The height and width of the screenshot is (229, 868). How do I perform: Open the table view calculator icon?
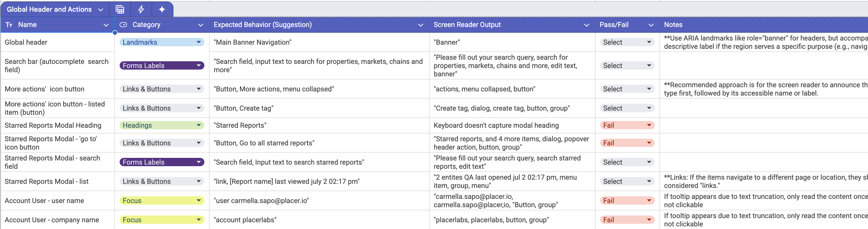click(120, 9)
